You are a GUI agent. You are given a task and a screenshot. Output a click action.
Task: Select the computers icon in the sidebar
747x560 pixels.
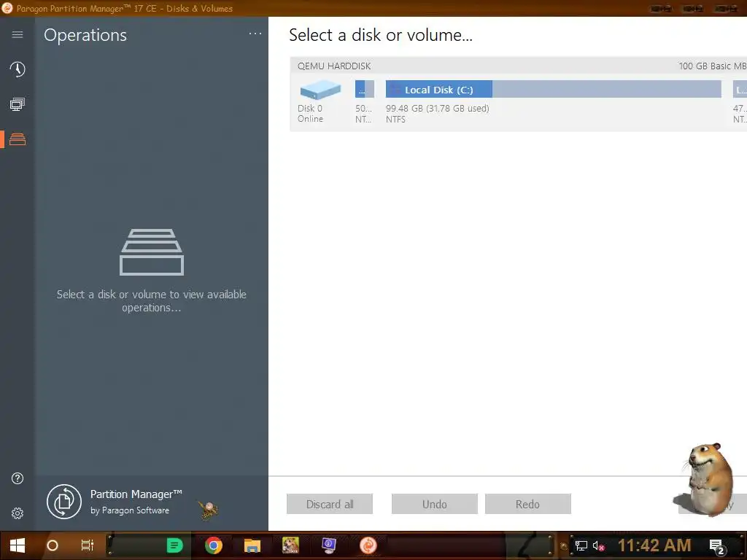(18, 104)
